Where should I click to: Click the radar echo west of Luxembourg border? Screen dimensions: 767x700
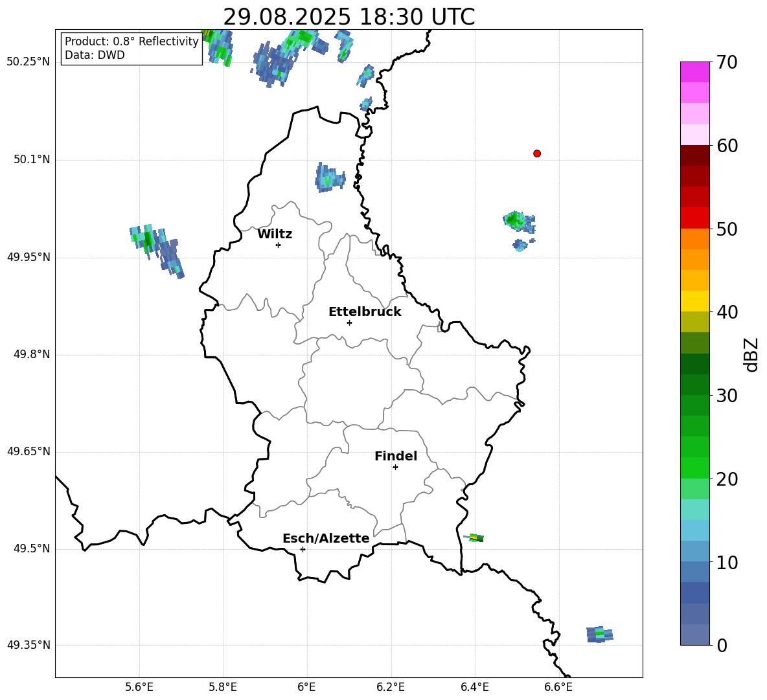pyautogui.click(x=157, y=251)
